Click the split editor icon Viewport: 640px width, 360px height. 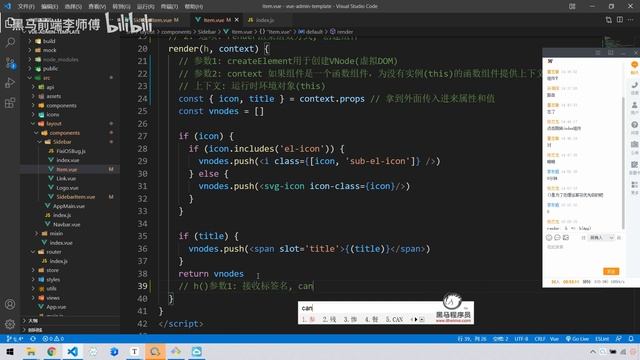click(x=620, y=20)
